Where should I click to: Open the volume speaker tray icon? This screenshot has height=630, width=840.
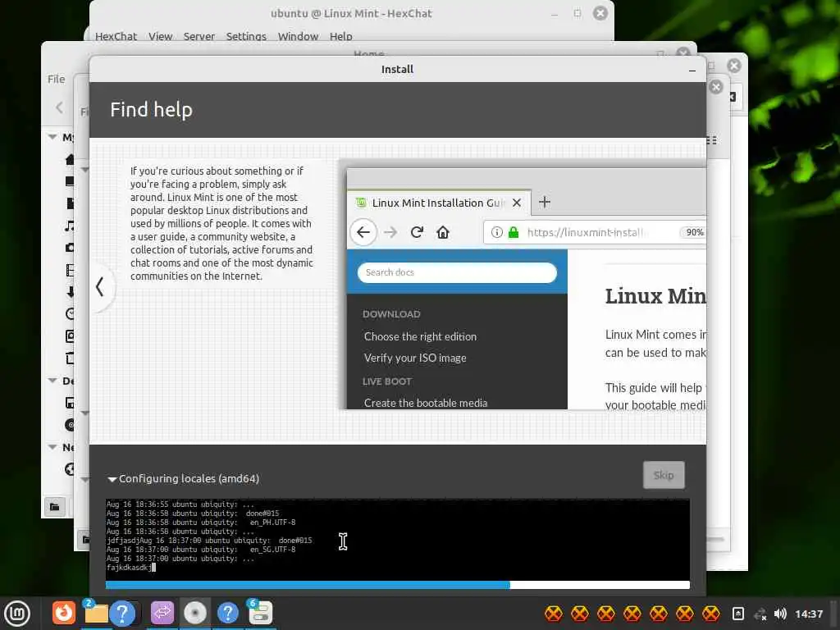(x=781, y=614)
